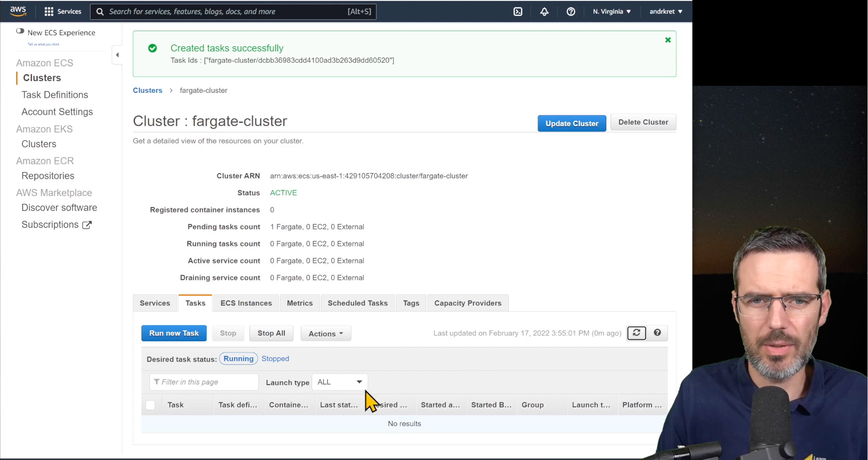Image resolution: width=868 pixels, height=460 pixels.
Task: Select the Stopped desired task status
Action: (275, 359)
